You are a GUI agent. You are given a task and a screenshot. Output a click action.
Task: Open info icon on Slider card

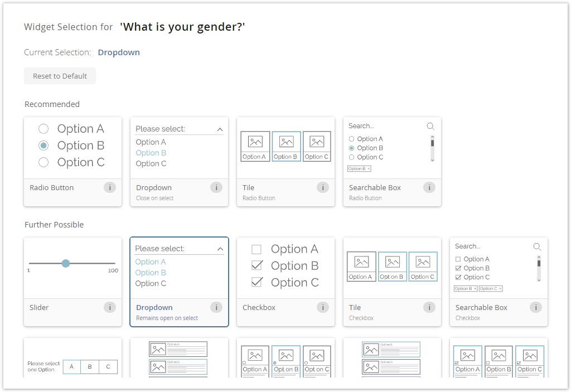point(110,307)
